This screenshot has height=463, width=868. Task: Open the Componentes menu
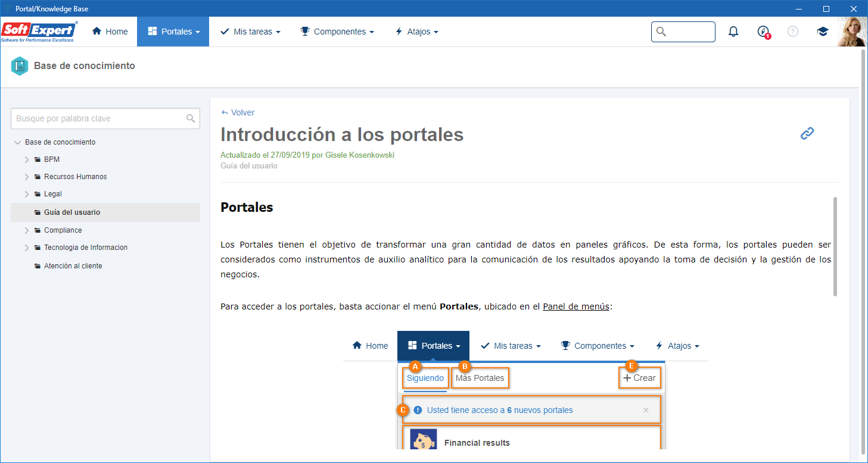(337, 32)
